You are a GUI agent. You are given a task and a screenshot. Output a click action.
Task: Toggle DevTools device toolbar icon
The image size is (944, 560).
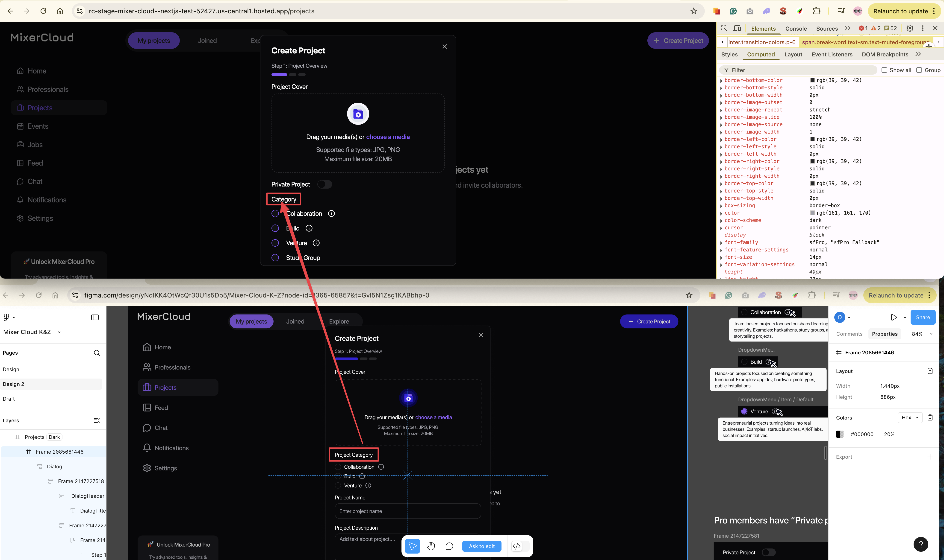click(737, 28)
